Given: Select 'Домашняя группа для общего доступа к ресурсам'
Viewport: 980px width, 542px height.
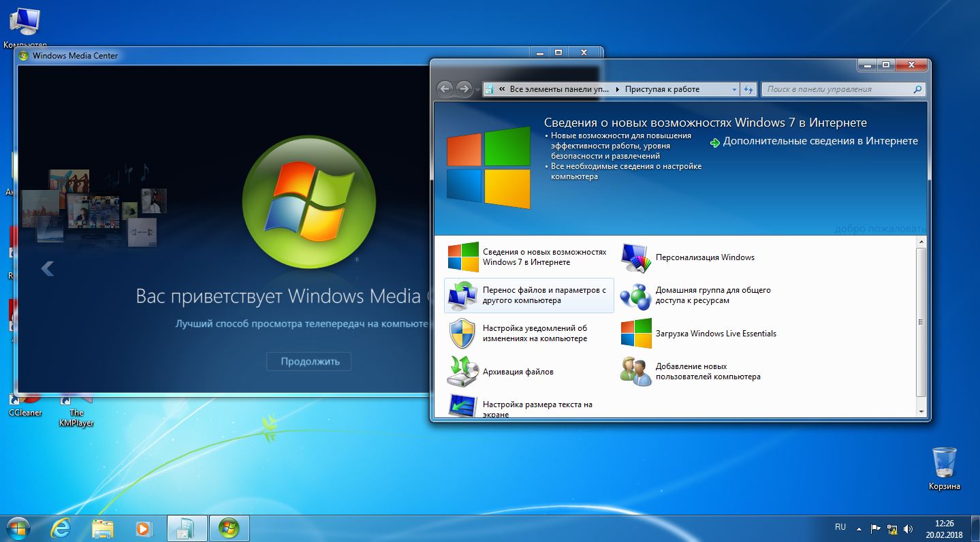Looking at the screenshot, I should tap(701, 296).
